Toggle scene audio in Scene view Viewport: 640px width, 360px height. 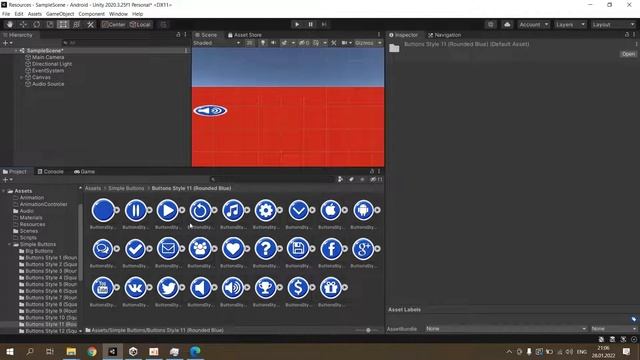pos(273,43)
